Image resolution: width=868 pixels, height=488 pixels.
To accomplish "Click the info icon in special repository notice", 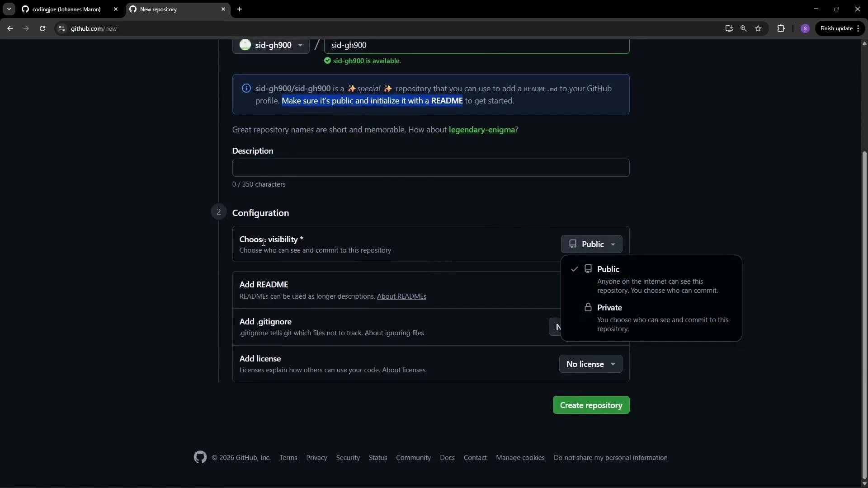I will (246, 89).
